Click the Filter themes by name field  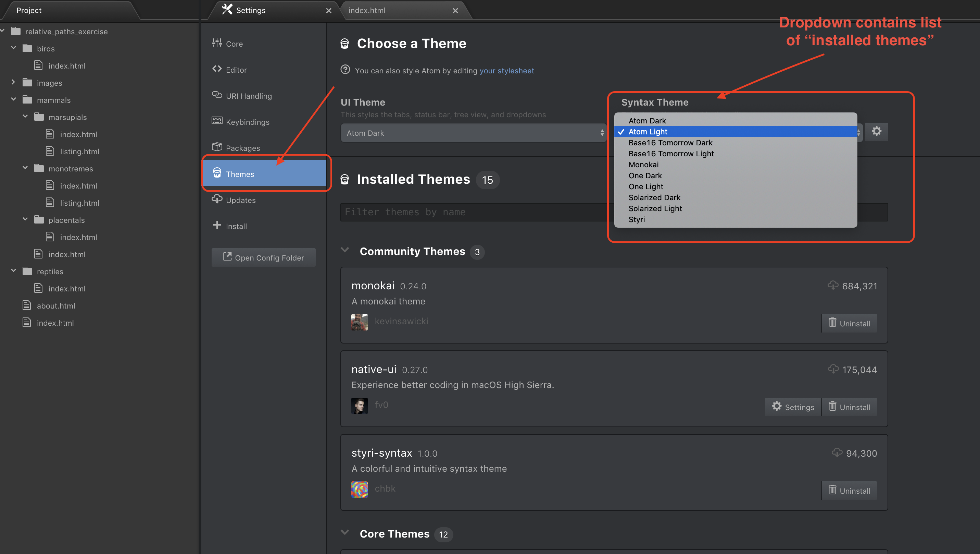(476, 212)
